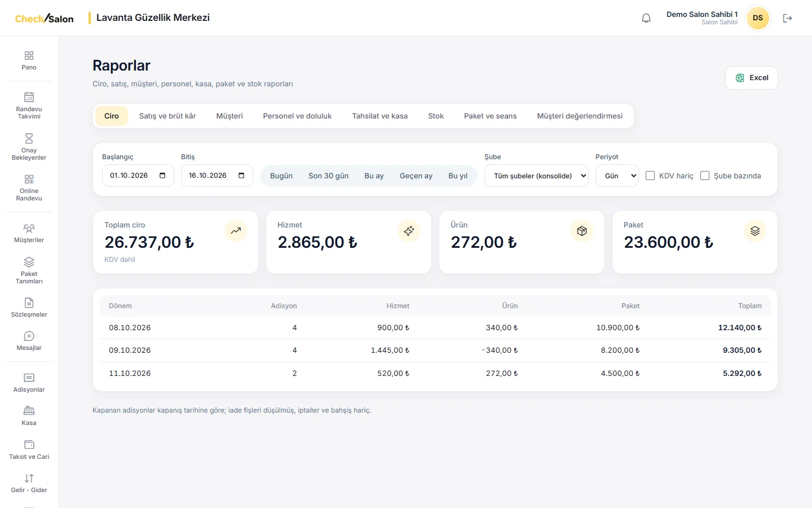
Task: Click the 09.10.2026 period row
Action: [435, 351]
